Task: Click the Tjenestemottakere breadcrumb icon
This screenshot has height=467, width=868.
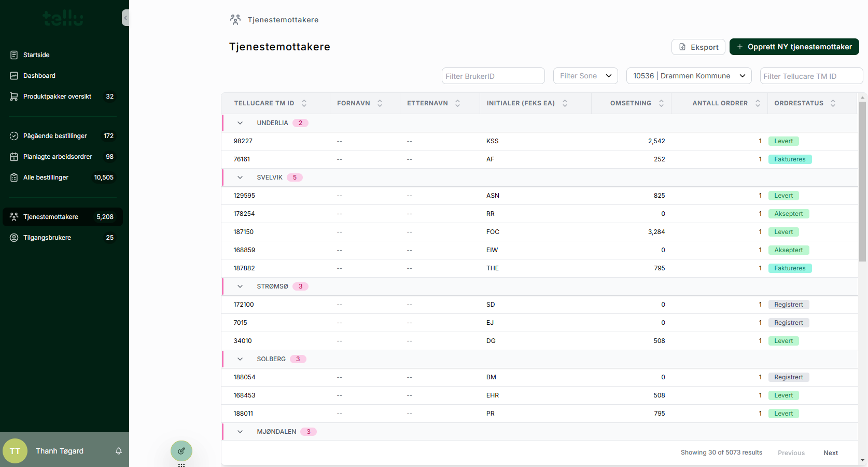Action: pos(235,20)
